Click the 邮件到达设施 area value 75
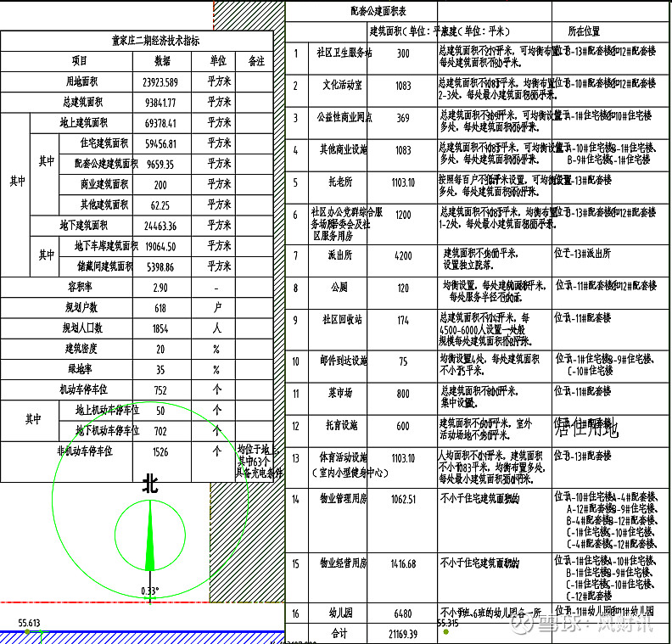Image resolution: width=672 pixels, height=644 pixels. 403,362
